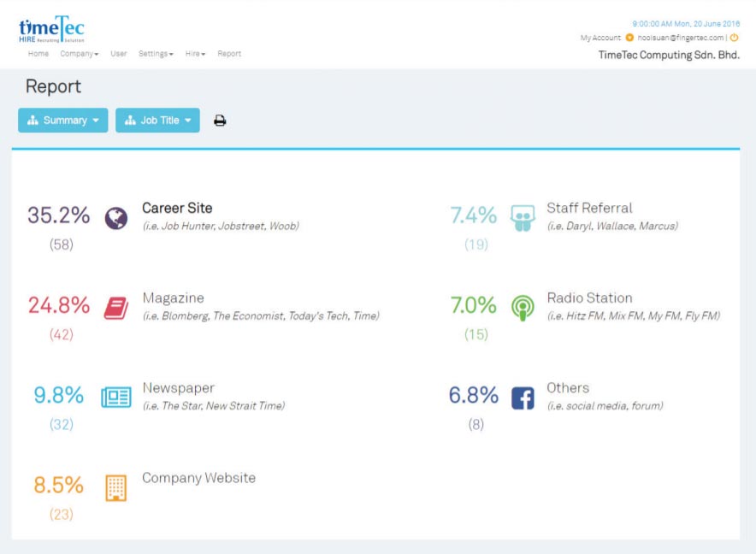Click the TimeTec Computing Sdn. Bhd. company name

click(x=669, y=55)
